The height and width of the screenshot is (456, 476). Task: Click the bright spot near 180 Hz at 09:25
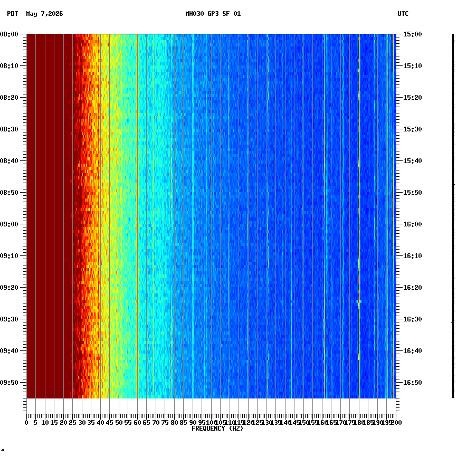(x=359, y=301)
